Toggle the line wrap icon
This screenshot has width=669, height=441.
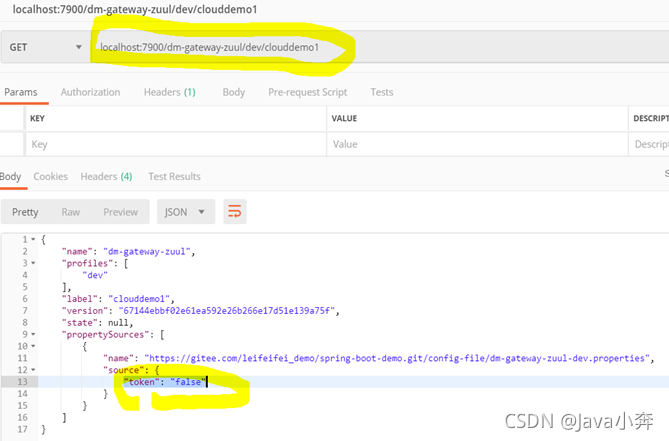coord(235,212)
